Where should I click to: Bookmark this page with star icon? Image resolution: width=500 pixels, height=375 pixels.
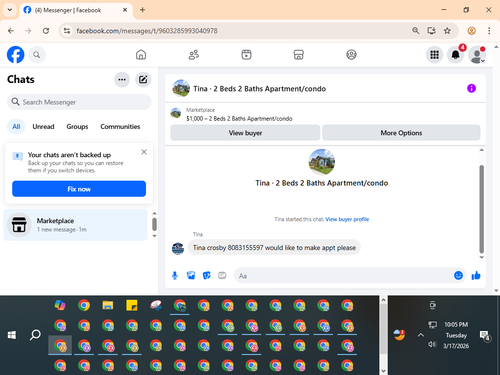(447, 31)
